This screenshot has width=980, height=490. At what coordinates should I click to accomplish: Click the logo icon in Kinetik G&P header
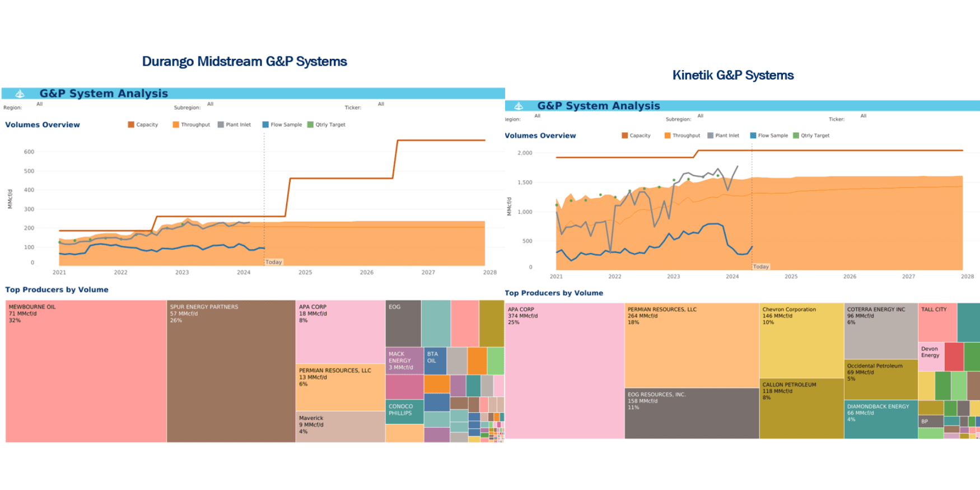pyautogui.click(x=519, y=106)
